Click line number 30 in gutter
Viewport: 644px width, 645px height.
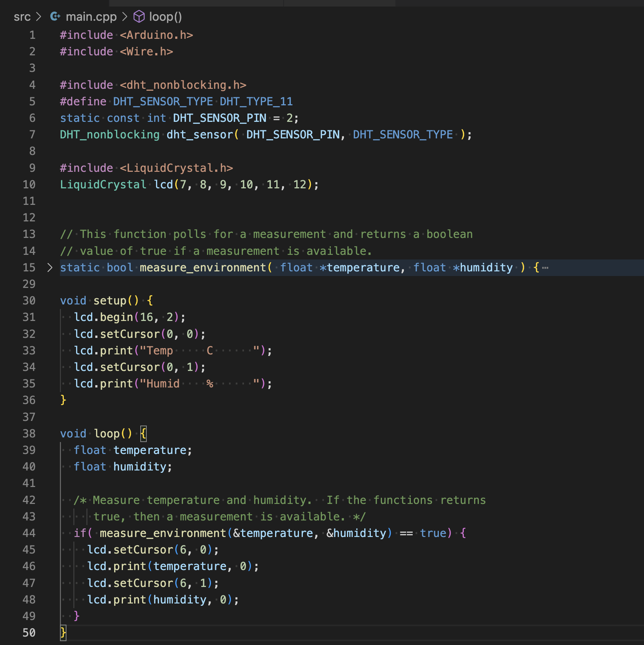29,301
